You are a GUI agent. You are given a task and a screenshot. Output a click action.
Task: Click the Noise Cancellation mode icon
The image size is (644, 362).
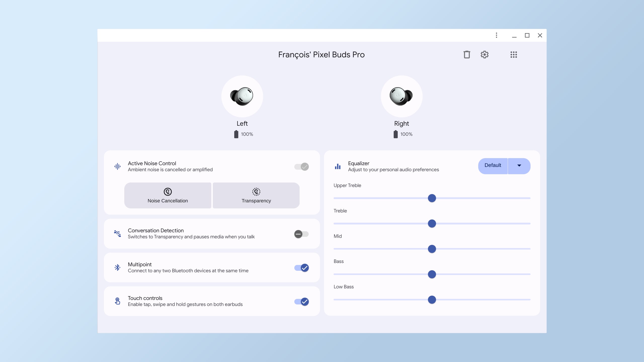click(x=167, y=191)
